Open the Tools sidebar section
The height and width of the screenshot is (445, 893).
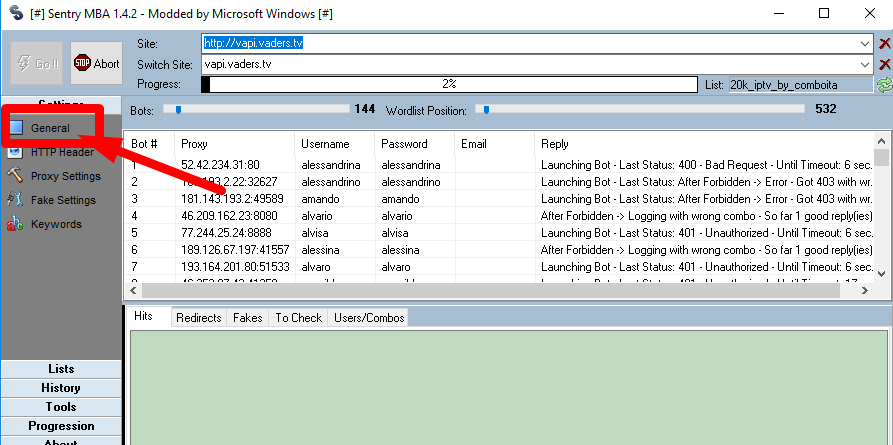coord(61,407)
